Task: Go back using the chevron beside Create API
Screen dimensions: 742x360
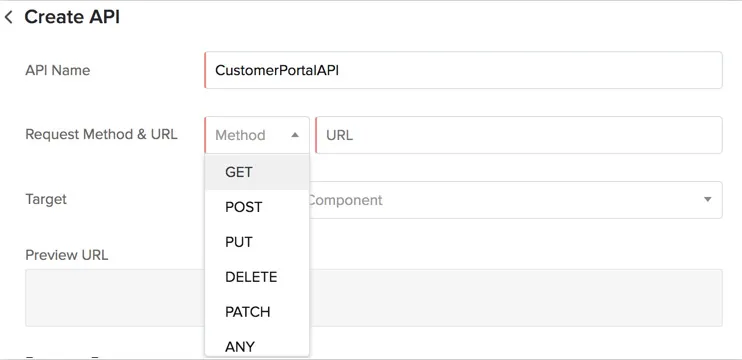Action: [x=8, y=18]
